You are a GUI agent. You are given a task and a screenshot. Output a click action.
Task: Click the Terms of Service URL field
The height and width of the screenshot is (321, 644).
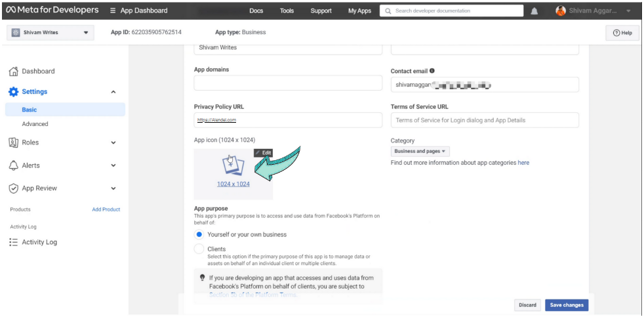485,120
